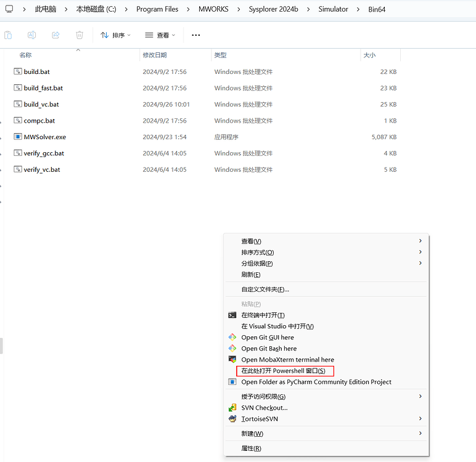476x462 pixels.
Task: Expand the 分组依据(P) submenu arrow
Action: click(421, 263)
